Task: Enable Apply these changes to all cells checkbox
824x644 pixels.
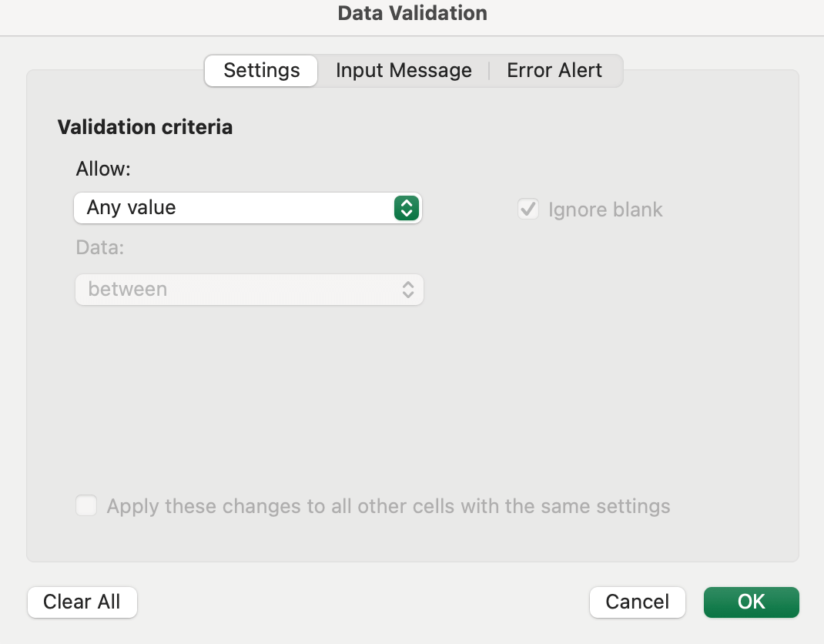Action: pos(86,506)
